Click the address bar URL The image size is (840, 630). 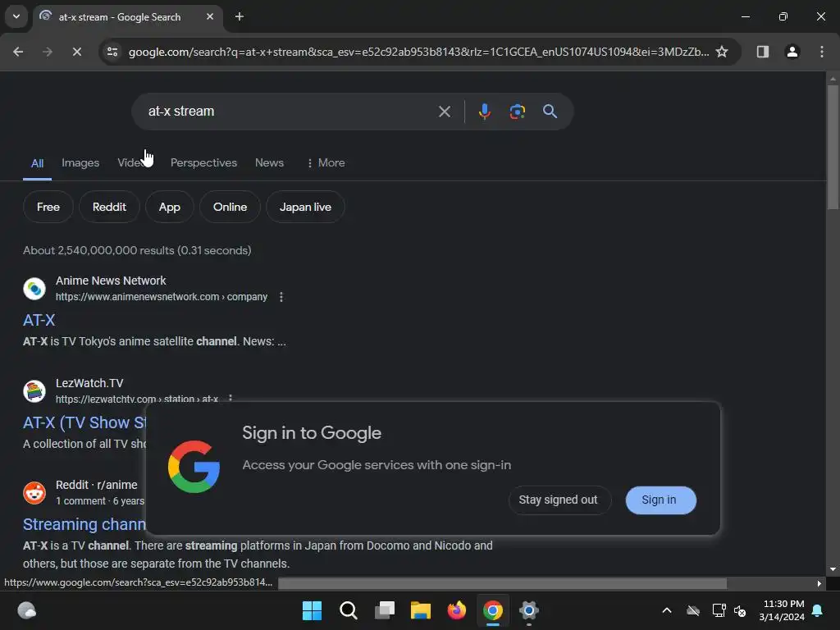(x=418, y=52)
